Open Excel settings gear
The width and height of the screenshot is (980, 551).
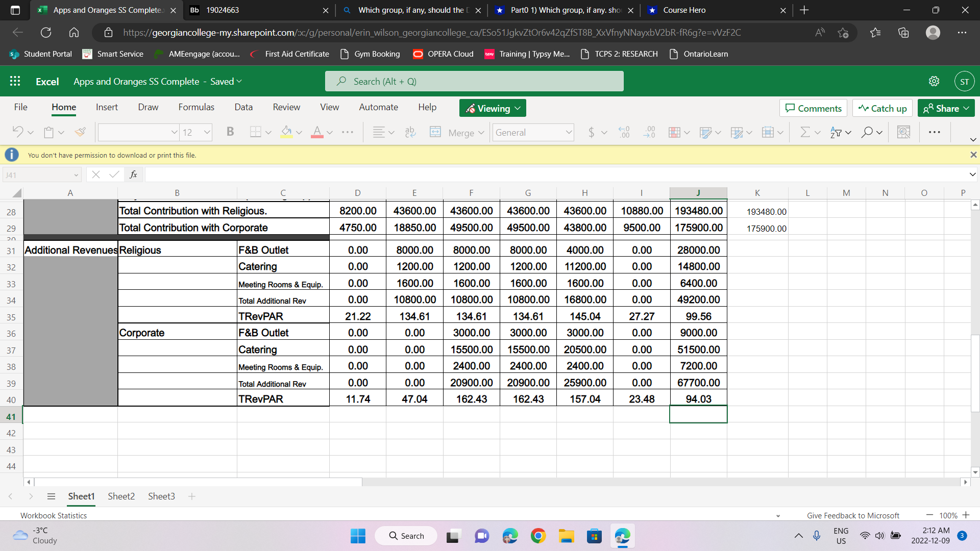point(934,81)
